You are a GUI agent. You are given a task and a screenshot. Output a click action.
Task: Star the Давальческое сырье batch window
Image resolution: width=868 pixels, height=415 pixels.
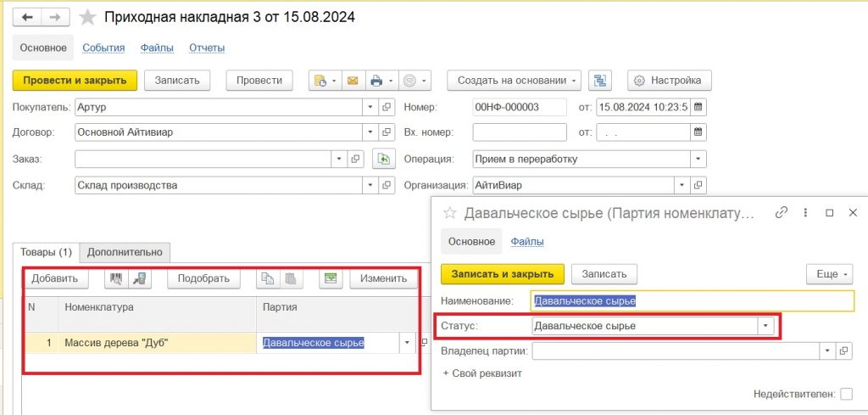[449, 213]
